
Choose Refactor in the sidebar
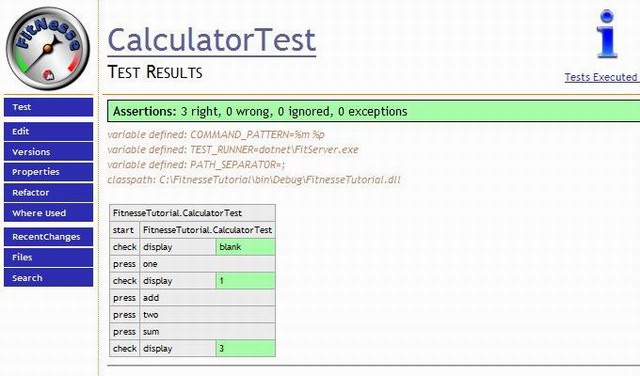tap(49, 193)
